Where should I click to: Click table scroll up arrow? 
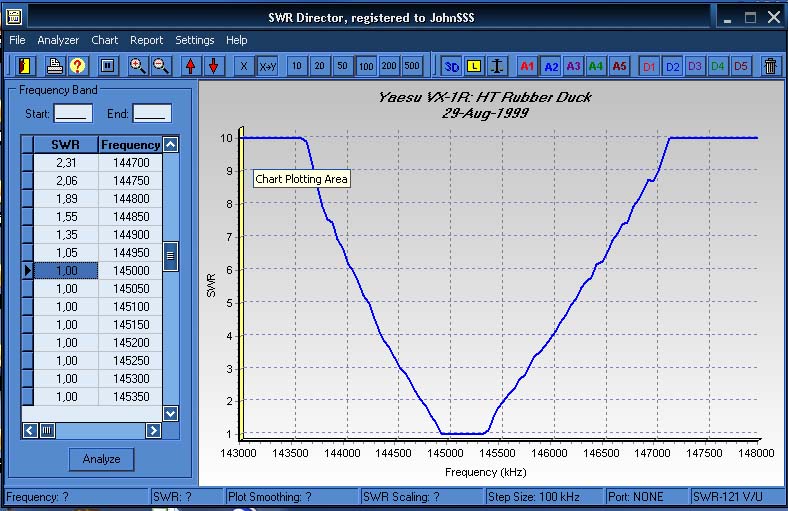pos(170,145)
